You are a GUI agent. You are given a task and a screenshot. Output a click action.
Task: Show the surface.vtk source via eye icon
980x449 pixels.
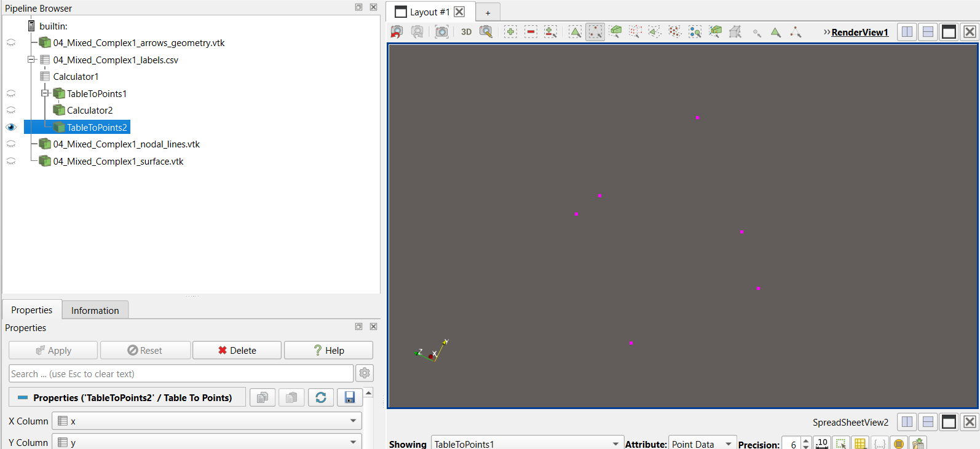click(11, 162)
